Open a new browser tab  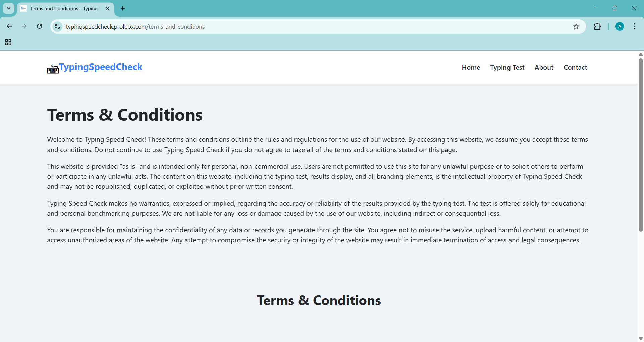pyautogui.click(x=123, y=8)
